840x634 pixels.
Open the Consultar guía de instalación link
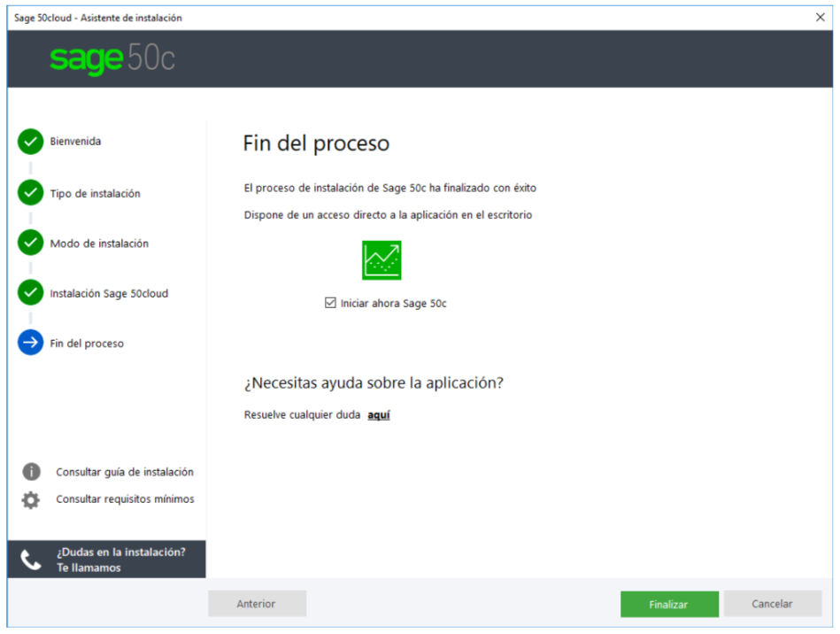pyautogui.click(x=125, y=472)
